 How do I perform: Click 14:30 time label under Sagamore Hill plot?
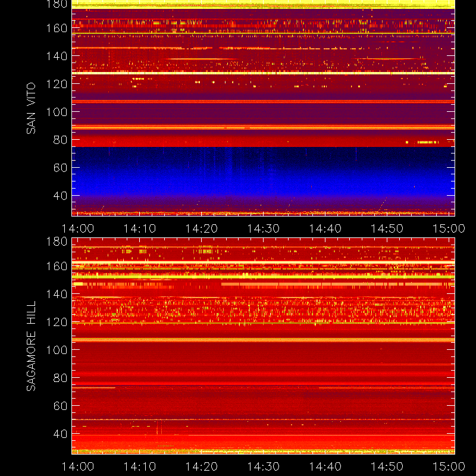263,466
